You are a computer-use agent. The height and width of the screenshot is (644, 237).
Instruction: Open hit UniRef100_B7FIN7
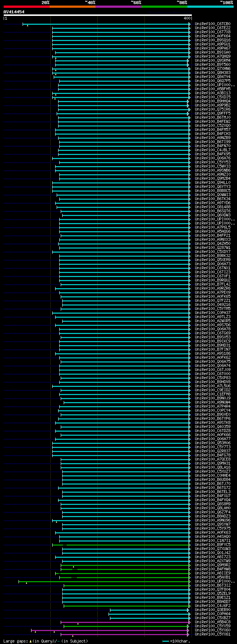click(x=213, y=350)
